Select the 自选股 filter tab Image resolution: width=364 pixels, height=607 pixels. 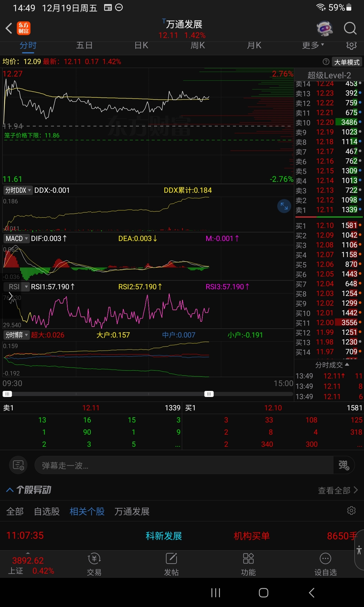[x=47, y=511]
